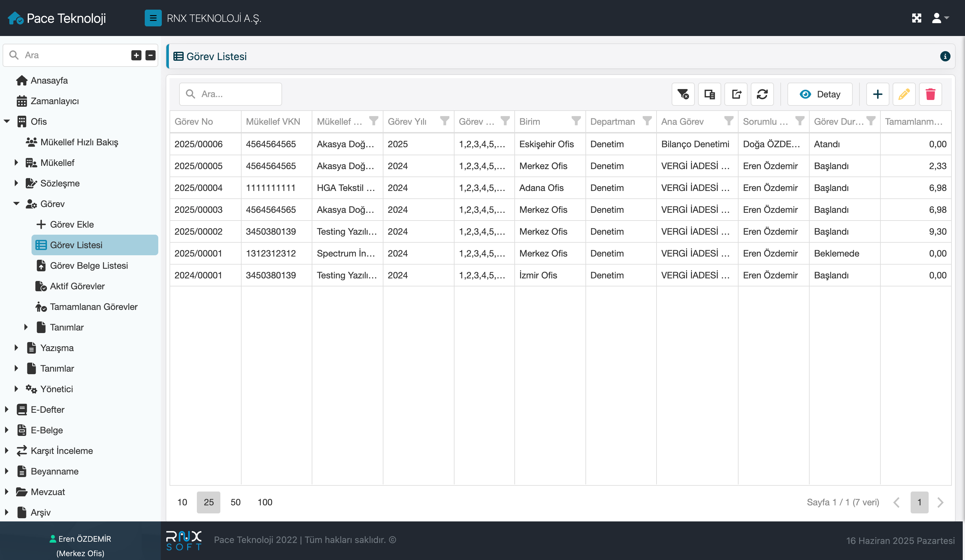Toggle sidebar with hamburger menu button
Viewport: 965px width, 560px height.
pos(153,18)
